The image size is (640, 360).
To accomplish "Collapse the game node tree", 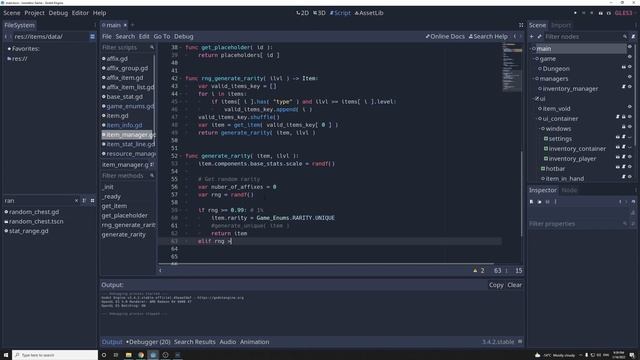I will coord(534,59).
